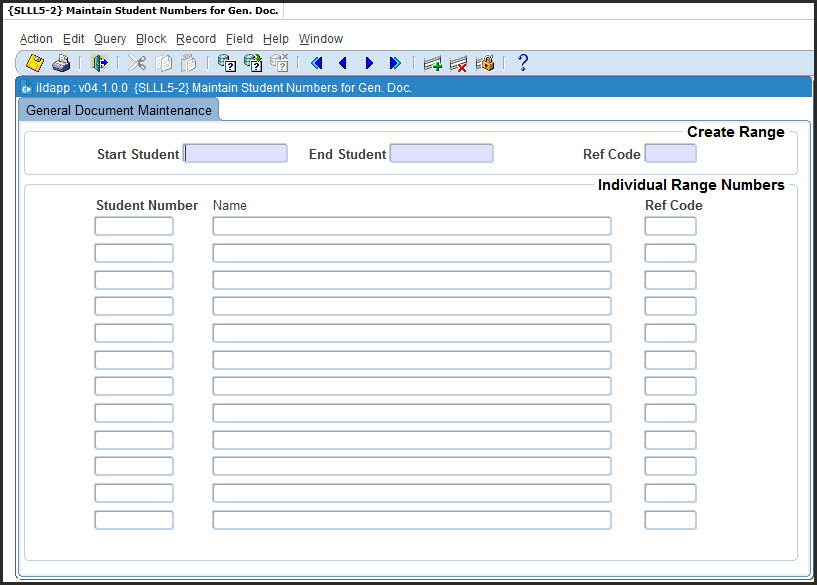
Task: Click the Print toolbar icon
Action: (61, 63)
